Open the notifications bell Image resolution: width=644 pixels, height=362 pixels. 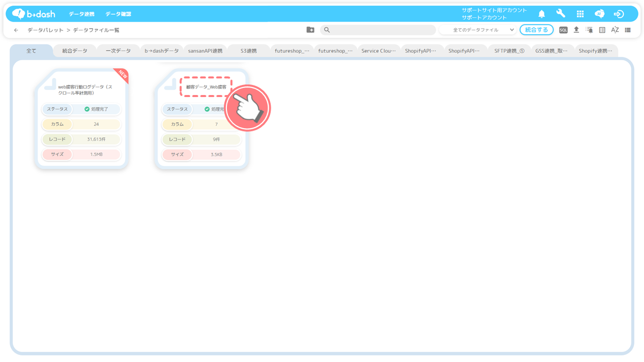(541, 14)
